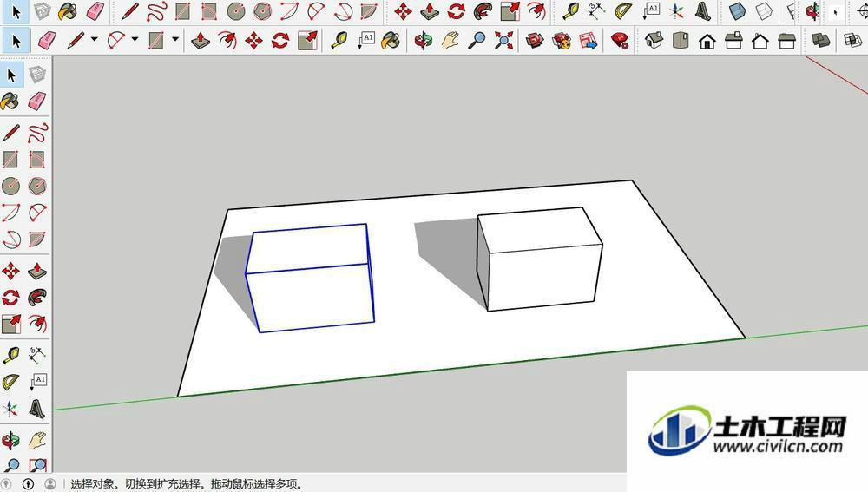Click the unselected black-edged box in the model
This screenshot has width=868, height=492.
click(540, 259)
